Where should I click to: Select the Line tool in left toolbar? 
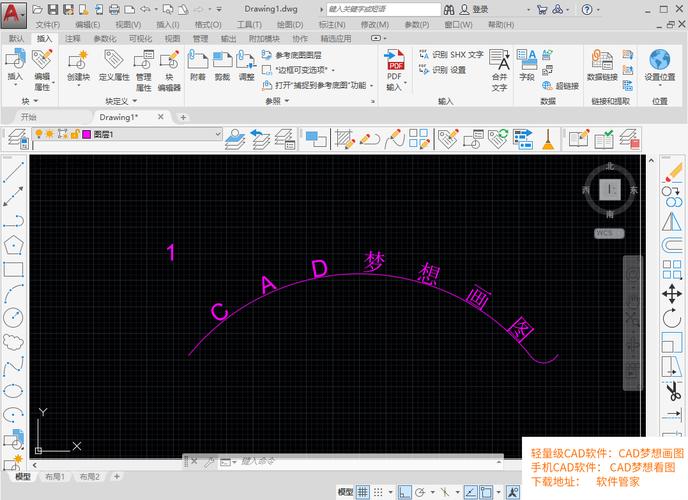(x=13, y=173)
